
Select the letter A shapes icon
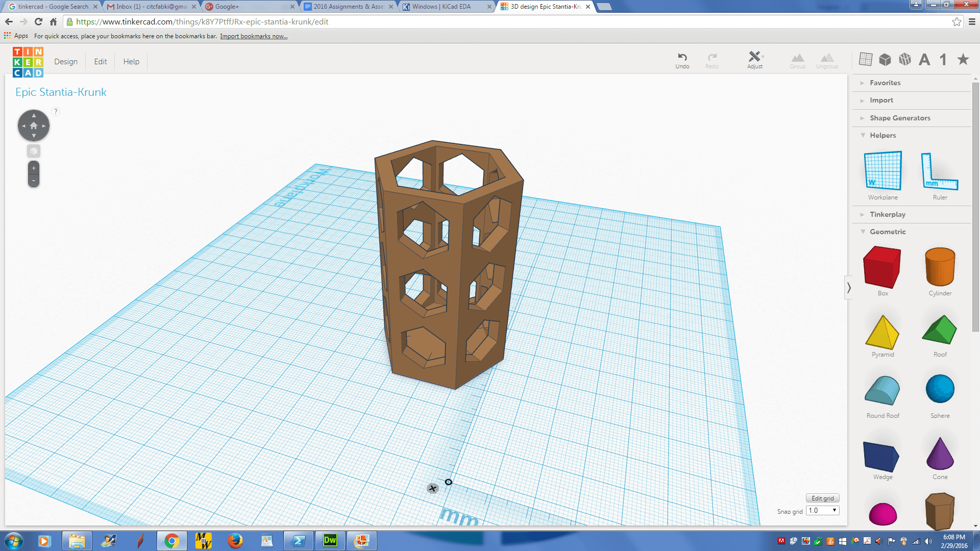[x=924, y=60]
